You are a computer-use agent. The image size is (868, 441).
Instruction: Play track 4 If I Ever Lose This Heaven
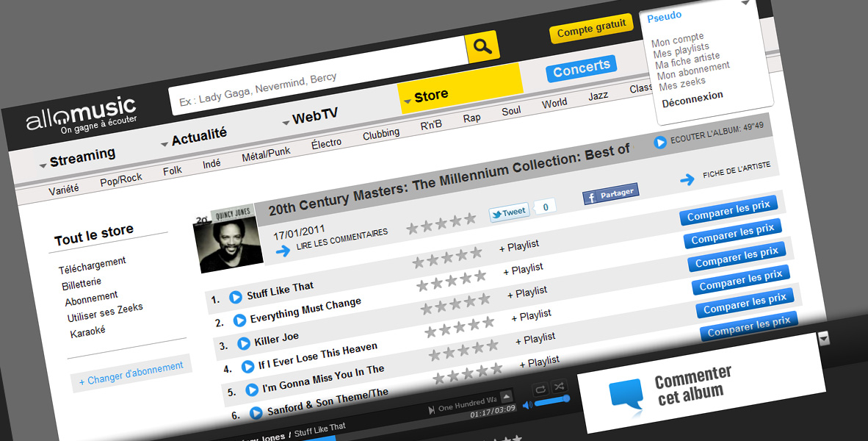coord(248,367)
